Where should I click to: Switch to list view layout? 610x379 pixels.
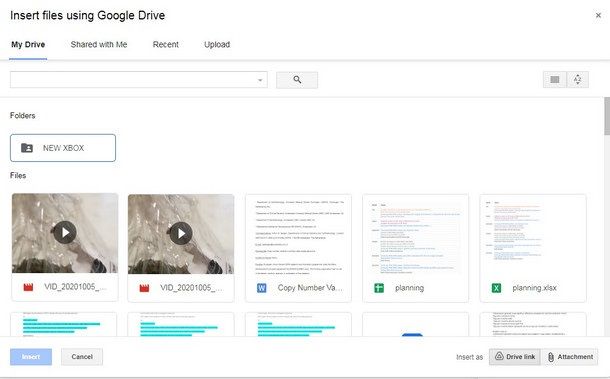coord(555,80)
